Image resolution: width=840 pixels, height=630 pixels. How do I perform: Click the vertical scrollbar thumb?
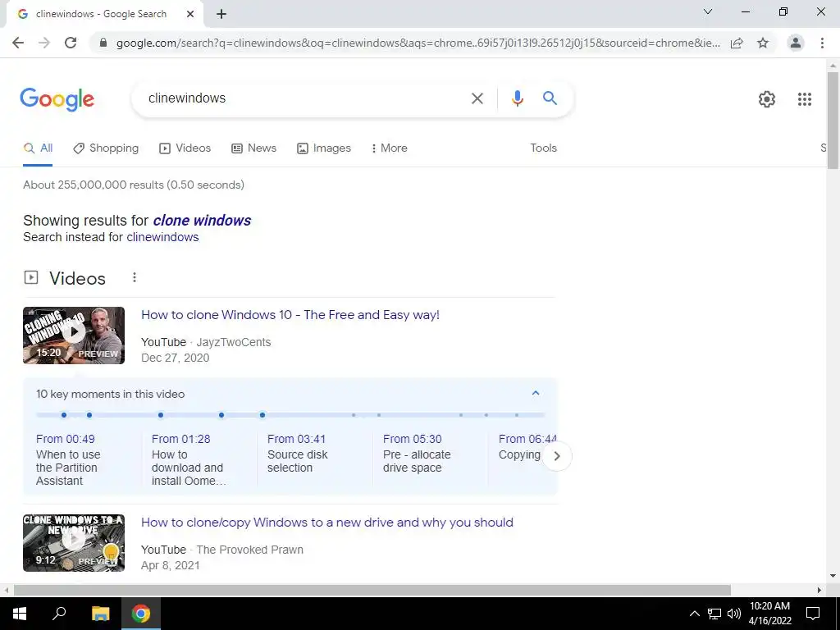(833, 121)
